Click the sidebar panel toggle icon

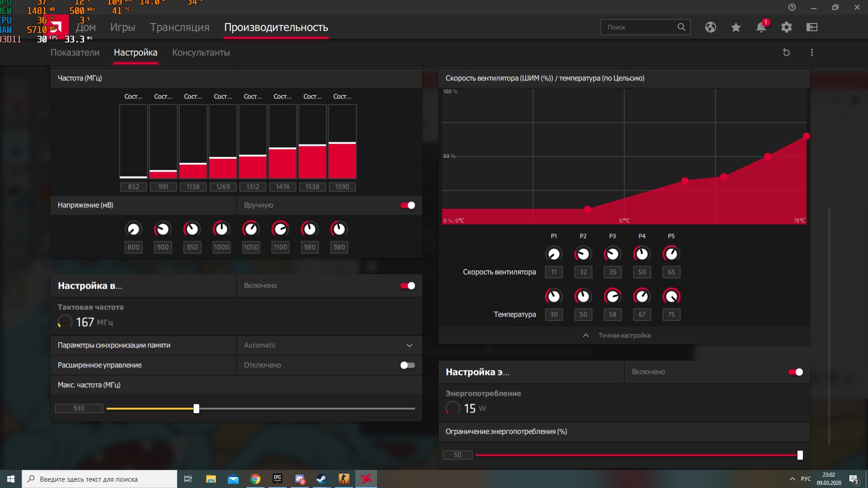tap(811, 27)
